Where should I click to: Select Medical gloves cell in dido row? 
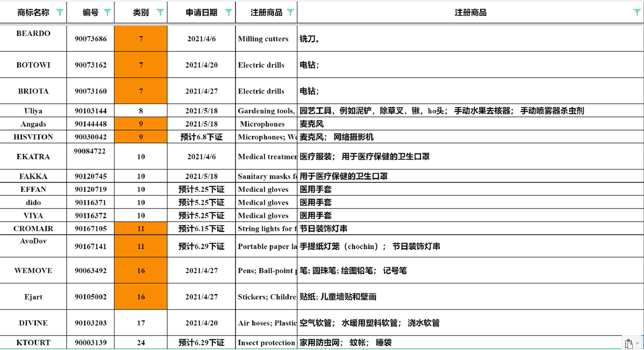pos(266,202)
